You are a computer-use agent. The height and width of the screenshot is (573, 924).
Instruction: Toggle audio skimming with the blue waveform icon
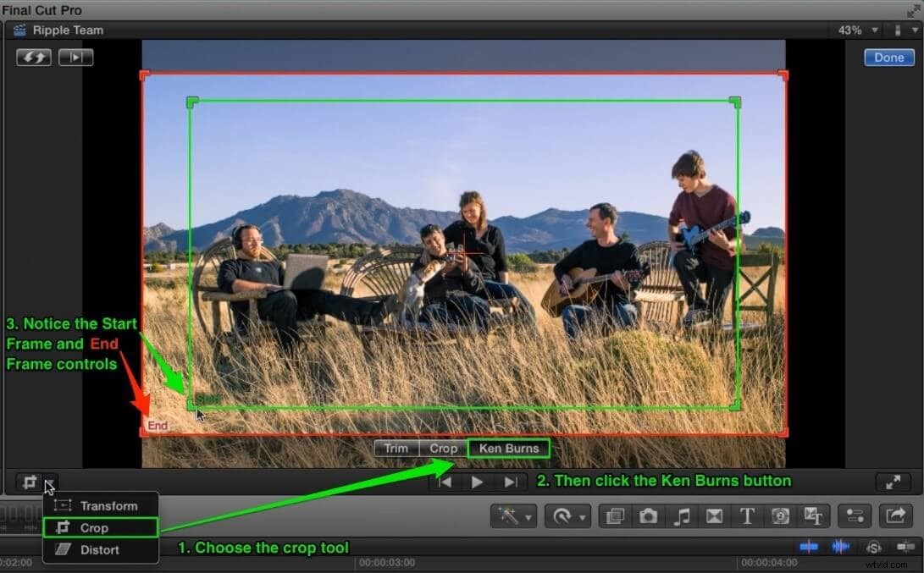coord(841,547)
